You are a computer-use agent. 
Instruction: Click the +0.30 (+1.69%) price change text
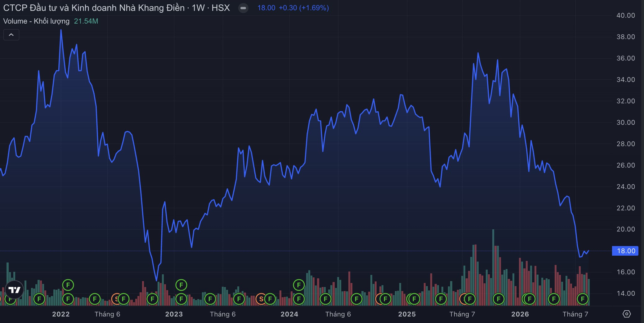point(304,8)
